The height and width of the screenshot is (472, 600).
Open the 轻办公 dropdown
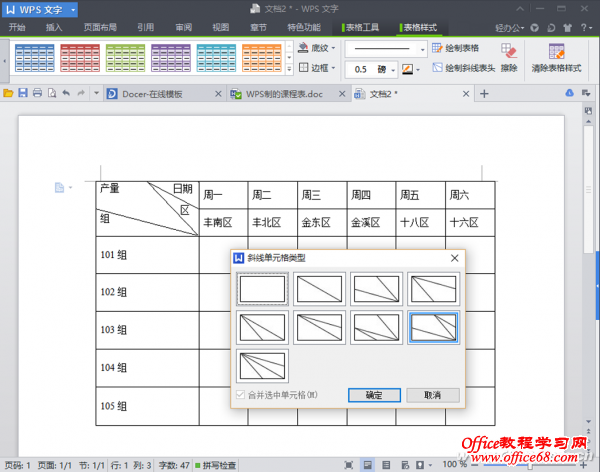tap(510, 28)
